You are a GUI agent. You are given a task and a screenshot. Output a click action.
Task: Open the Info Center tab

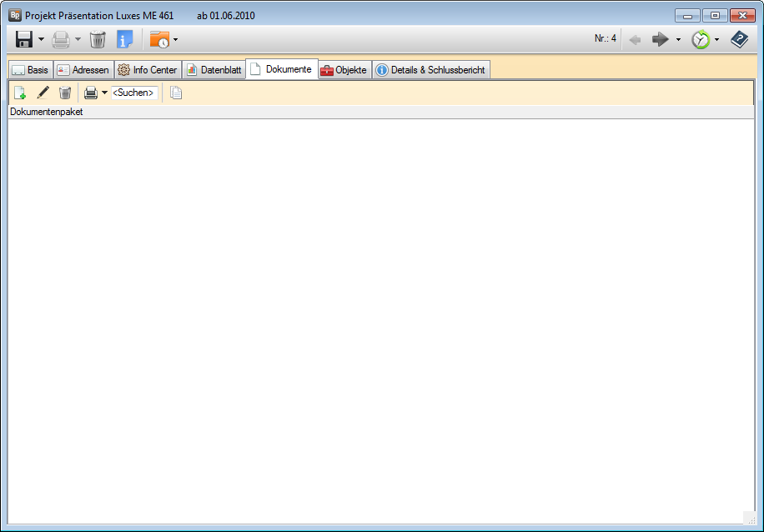point(147,70)
